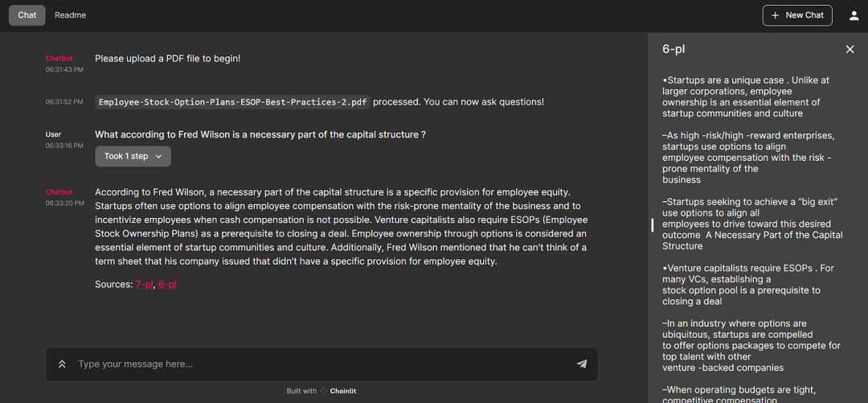Open the 6-pl source link in the answer
This screenshot has height=403, width=868.
click(167, 284)
